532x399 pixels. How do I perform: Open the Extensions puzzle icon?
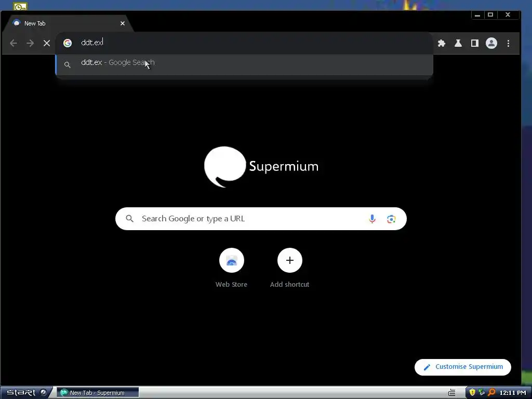click(442, 43)
